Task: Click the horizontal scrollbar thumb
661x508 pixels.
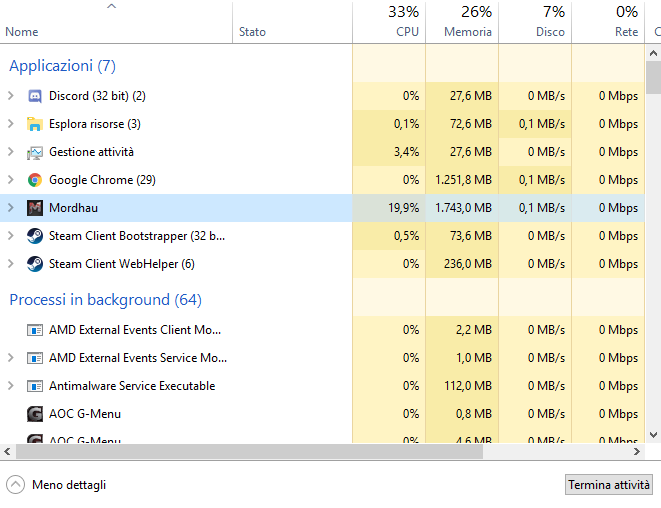Action: [300, 451]
